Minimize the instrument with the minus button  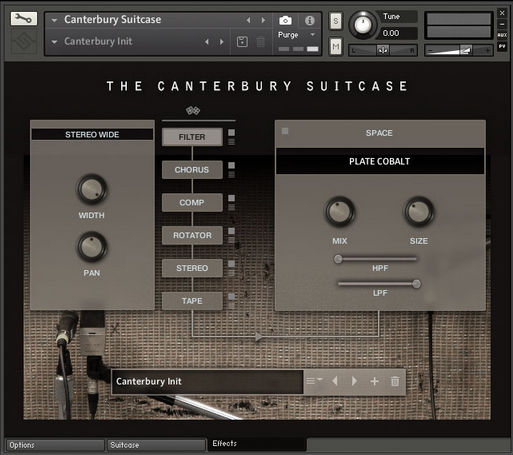502,24
